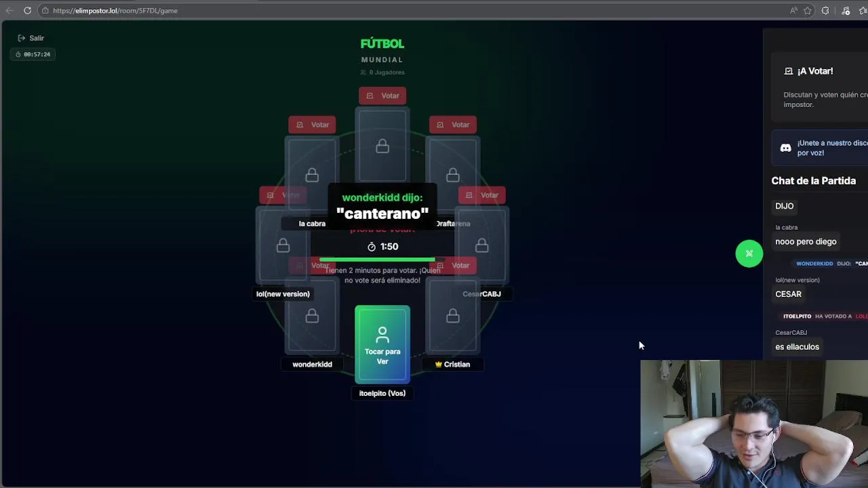Open browser extensions puzzle icon
Viewport: 868px width, 488px height.
(x=825, y=11)
